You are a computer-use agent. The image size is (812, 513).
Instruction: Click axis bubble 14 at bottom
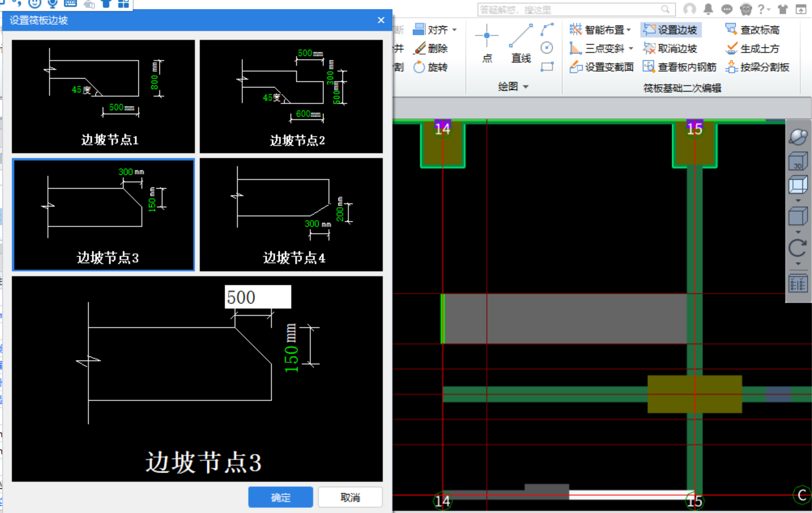(x=442, y=501)
